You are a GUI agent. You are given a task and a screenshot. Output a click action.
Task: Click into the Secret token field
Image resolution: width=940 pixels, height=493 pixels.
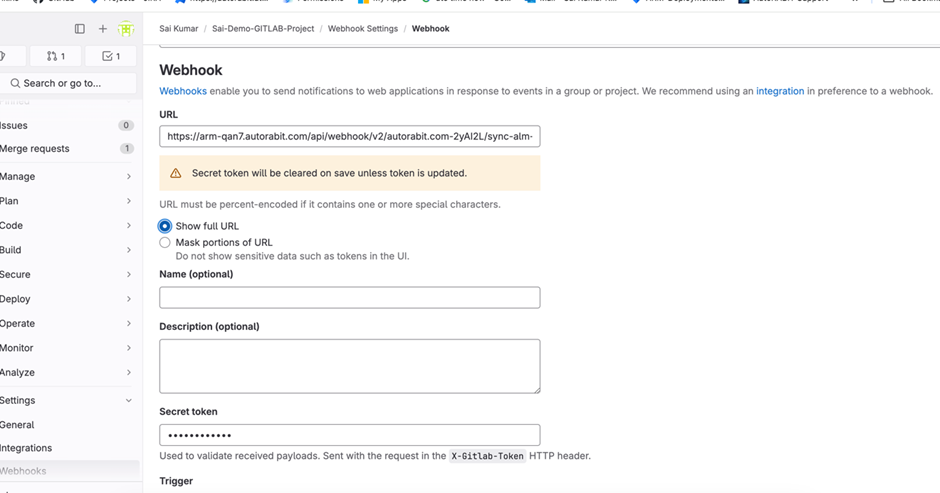point(350,435)
